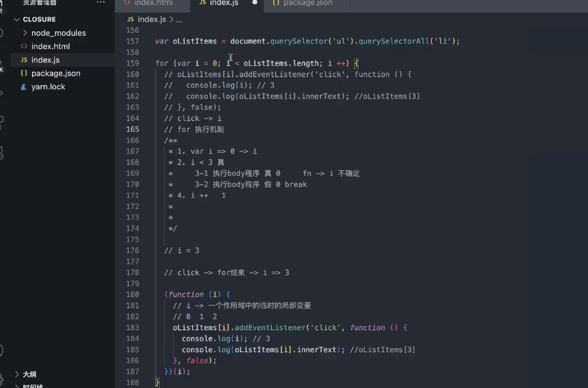This screenshot has width=588, height=388.
Task: Click the comment '// i = 3'
Action: pyautogui.click(x=182, y=251)
